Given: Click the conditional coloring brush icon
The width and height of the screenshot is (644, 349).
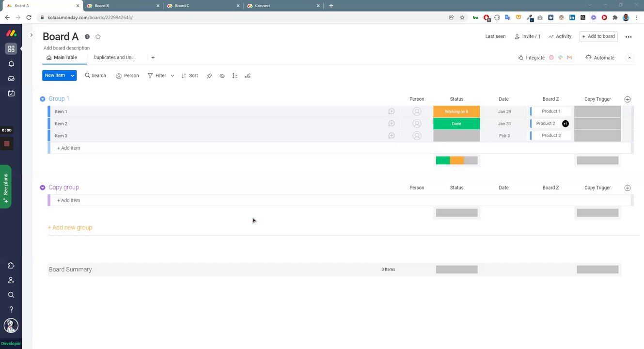Looking at the screenshot, I should point(248,76).
